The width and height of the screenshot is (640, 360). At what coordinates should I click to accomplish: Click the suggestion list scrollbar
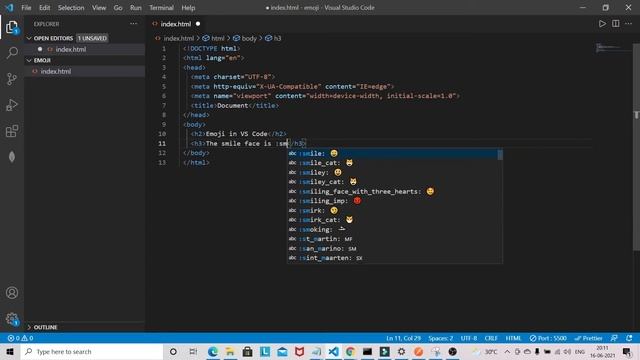coord(500,155)
